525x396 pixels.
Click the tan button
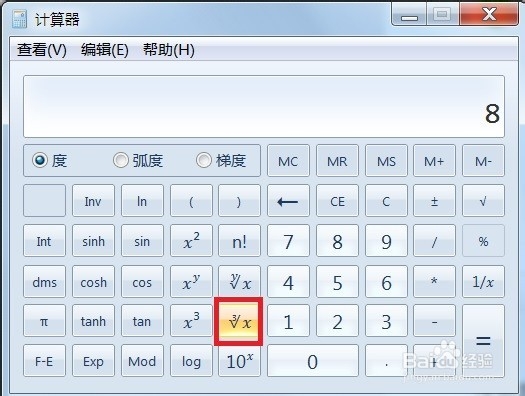[x=142, y=321]
